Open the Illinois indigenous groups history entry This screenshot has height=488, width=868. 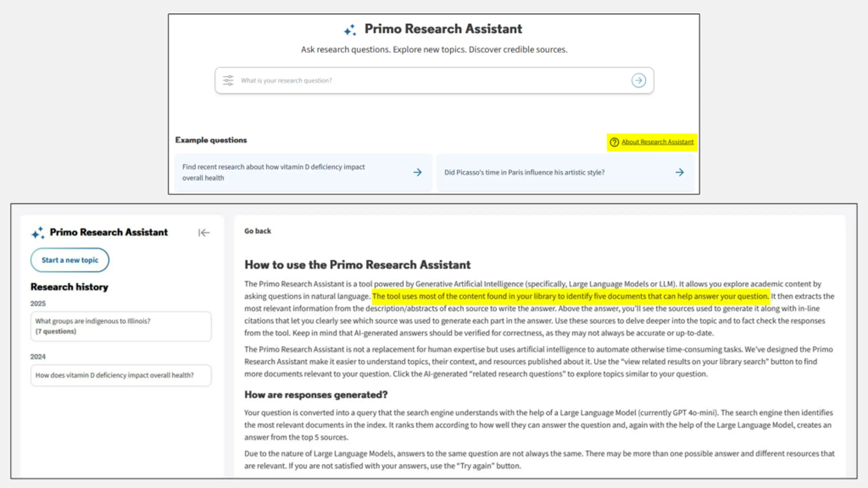click(121, 326)
